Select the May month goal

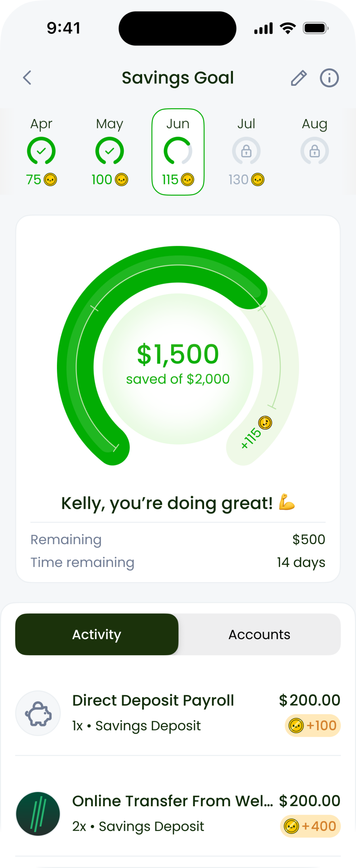(x=110, y=152)
